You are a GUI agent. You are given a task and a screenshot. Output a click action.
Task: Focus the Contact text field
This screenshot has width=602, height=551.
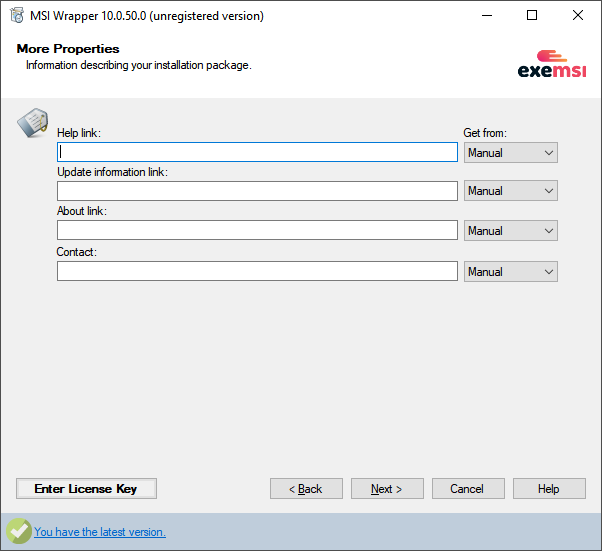point(257,271)
